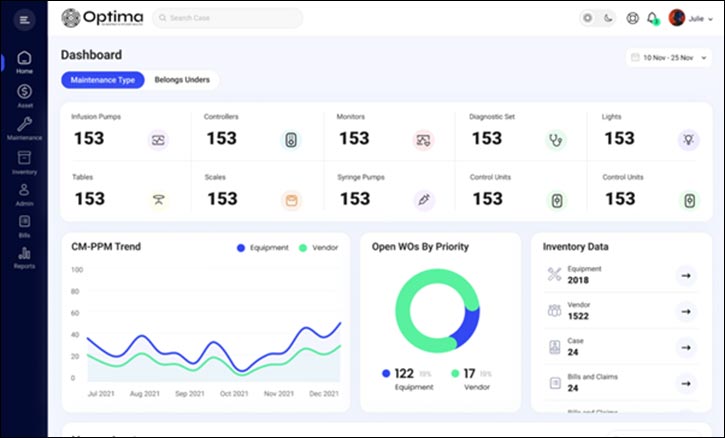
Task: Toggle Equipment series in CM-PPM Trend legend
Action: [263, 247]
